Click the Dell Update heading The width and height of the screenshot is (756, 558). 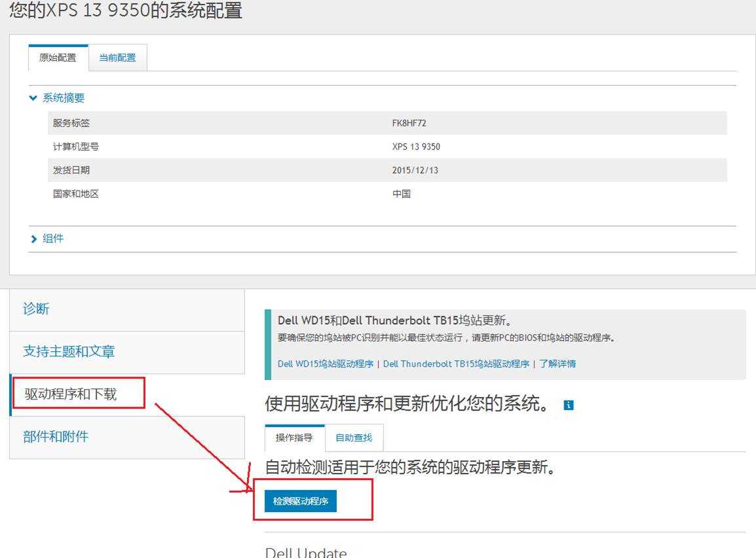306,552
